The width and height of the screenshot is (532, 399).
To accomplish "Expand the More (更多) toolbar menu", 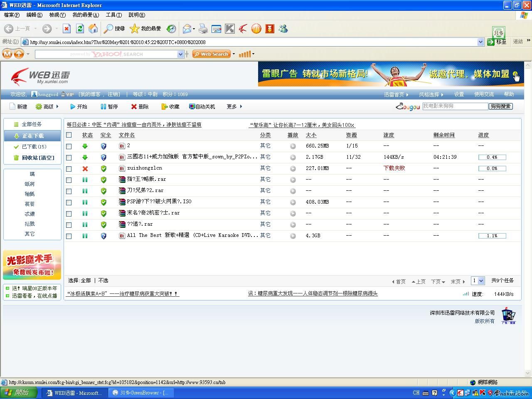I will [234, 107].
